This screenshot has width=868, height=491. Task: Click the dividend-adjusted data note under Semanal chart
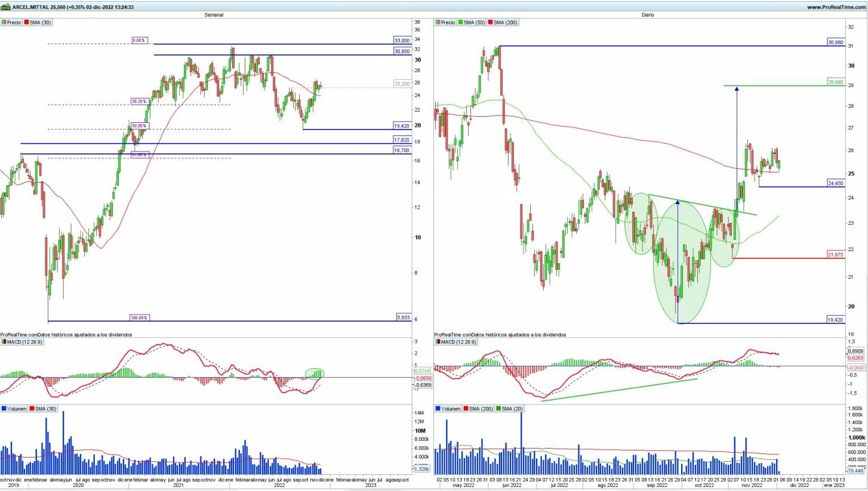coord(66,335)
